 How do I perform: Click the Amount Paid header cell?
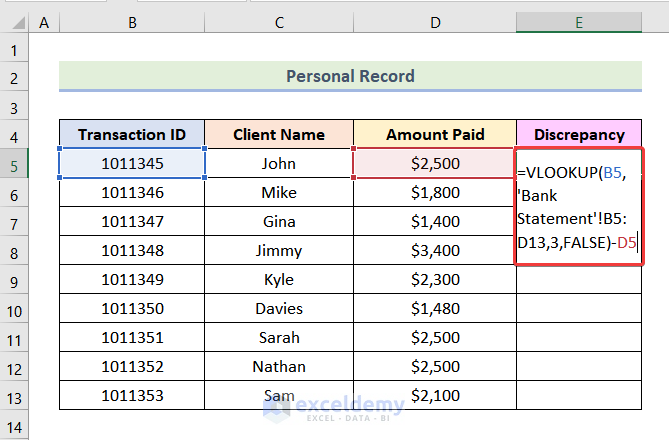point(435,134)
